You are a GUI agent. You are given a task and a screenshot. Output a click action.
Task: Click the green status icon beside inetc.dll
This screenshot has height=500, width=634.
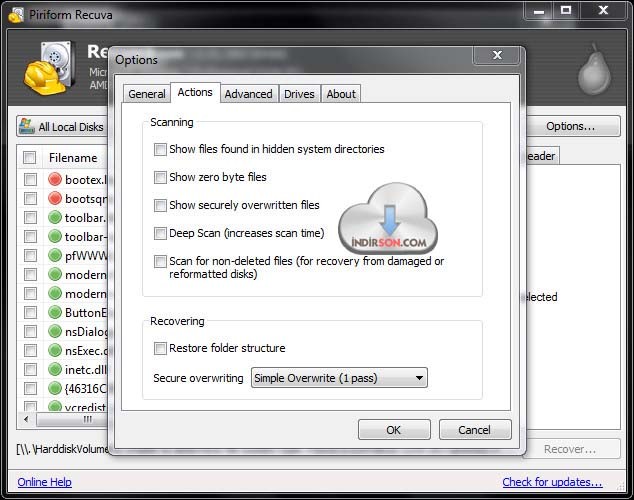(x=55, y=369)
